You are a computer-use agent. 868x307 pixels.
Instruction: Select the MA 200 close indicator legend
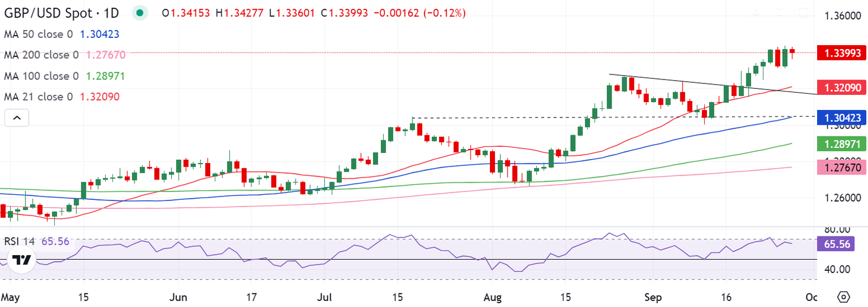(x=41, y=55)
